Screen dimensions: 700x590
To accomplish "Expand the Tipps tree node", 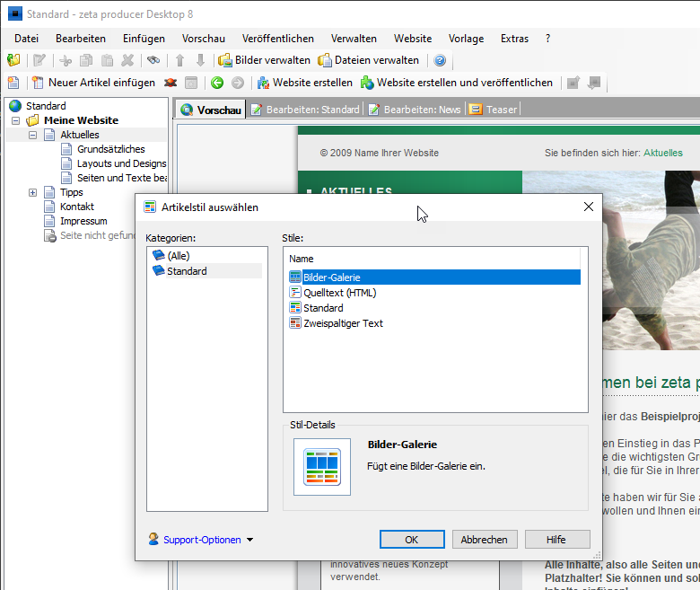I will 32,192.
